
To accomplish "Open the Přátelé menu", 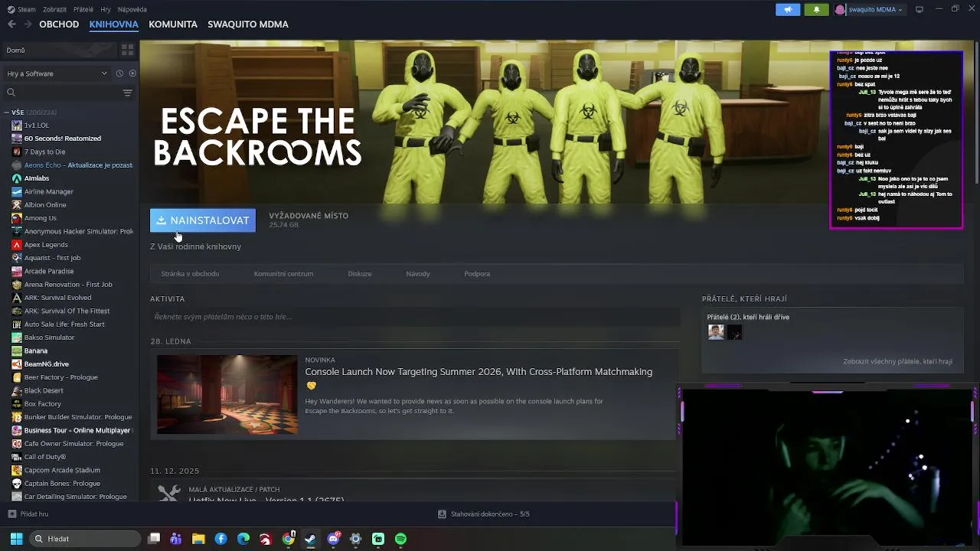I will 83,9.
